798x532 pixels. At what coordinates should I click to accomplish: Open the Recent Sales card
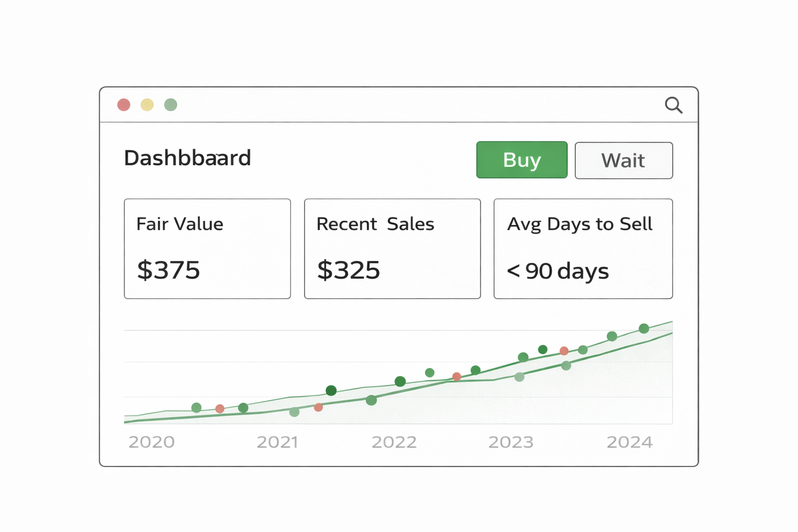click(x=392, y=248)
